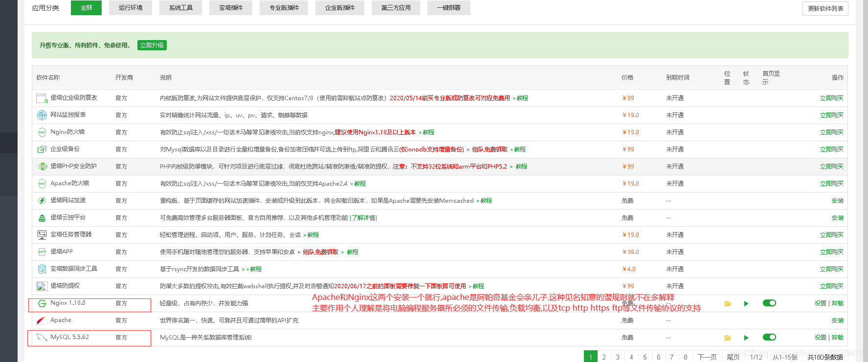The image size is (868, 362).
Task: Click 安装 for 堡塔网站加速
Action: pyautogui.click(x=838, y=201)
